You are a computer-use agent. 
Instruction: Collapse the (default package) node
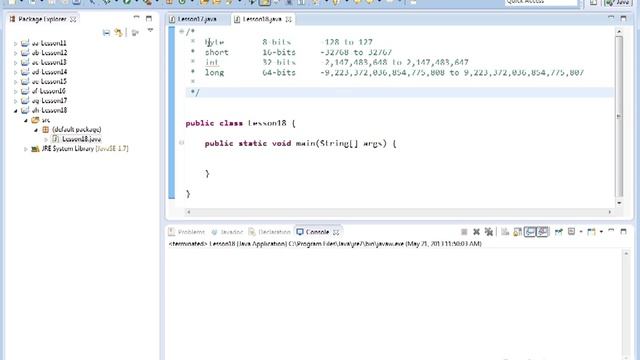coord(36,130)
